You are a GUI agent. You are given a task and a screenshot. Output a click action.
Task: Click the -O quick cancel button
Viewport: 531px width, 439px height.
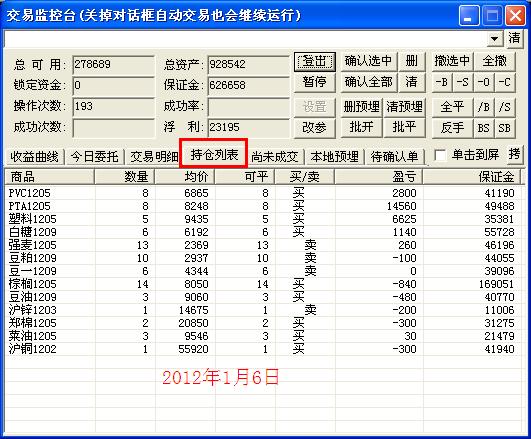pyautogui.click(x=484, y=82)
